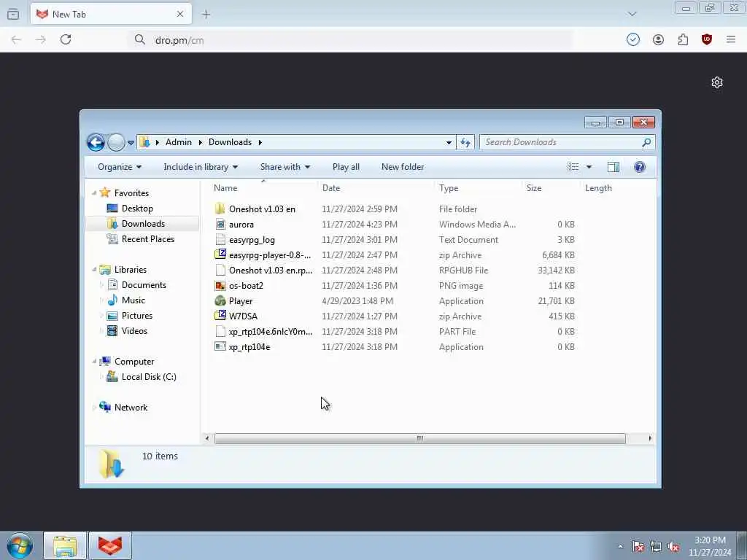Click Downloads in the breadcrumb path
The height and width of the screenshot is (560, 747).
(230, 142)
